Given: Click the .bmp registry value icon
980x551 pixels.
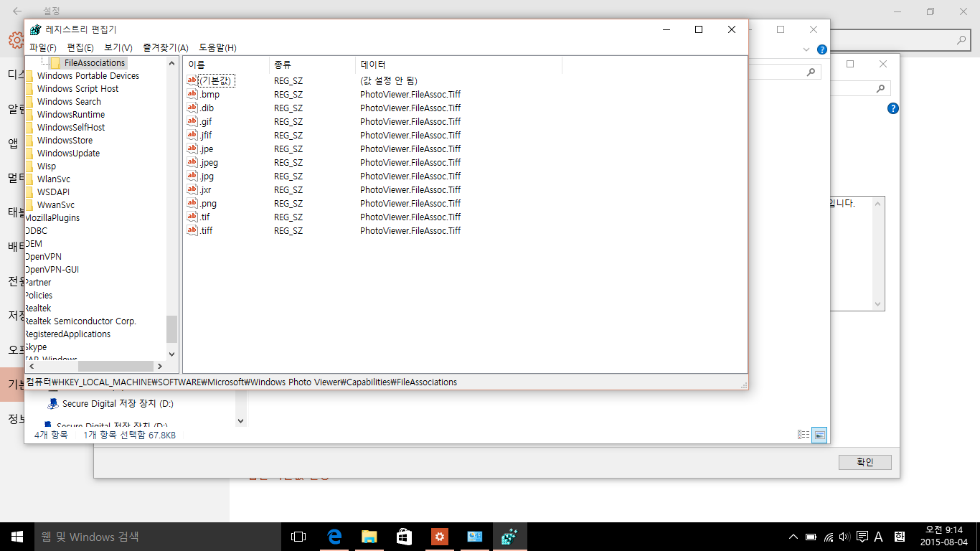Looking at the screenshot, I should point(192,94).
